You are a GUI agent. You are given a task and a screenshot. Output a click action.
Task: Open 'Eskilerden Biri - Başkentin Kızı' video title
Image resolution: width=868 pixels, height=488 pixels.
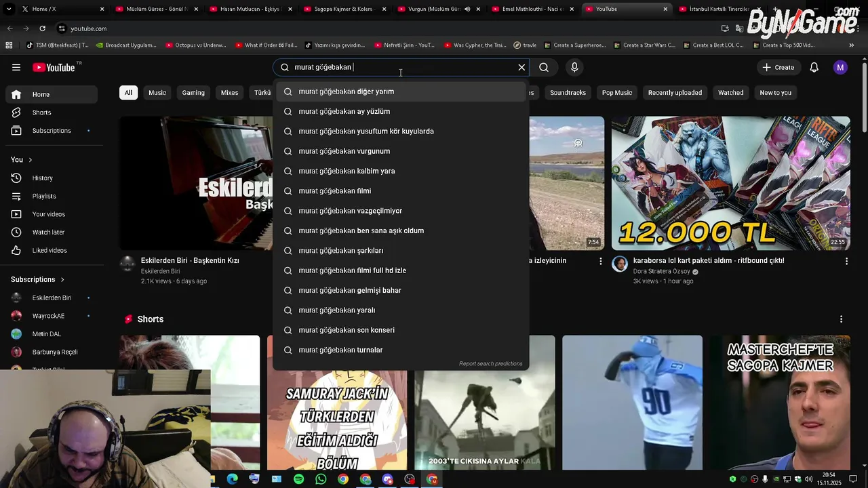pyautogui.click(x=190, y=260)
